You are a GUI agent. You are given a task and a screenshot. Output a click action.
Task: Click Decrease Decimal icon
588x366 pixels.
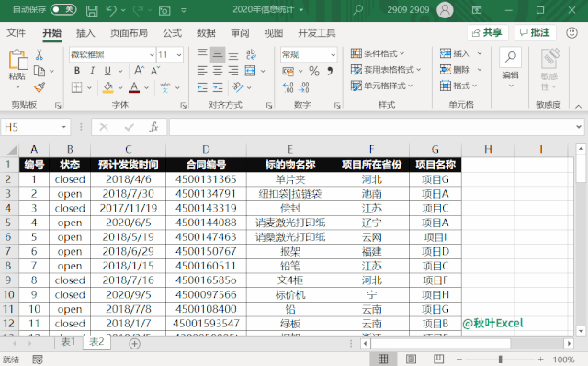pyautogui.click(x=304, y=87)
